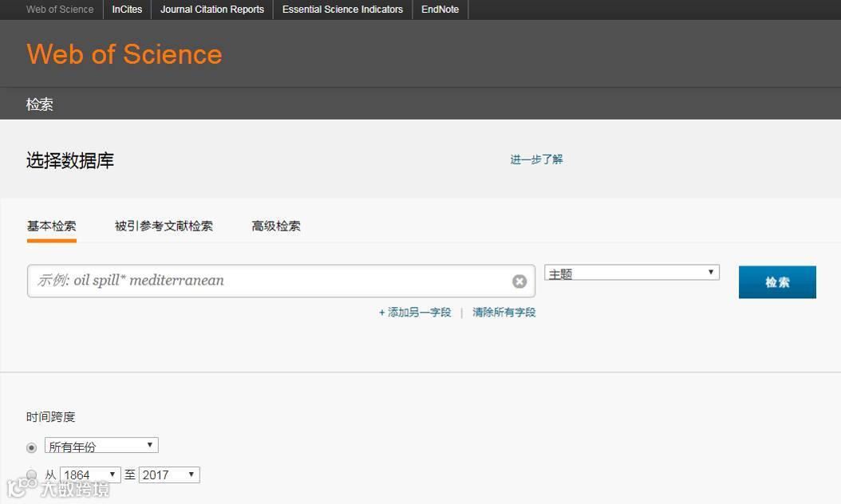Switch to the 高级检索 tab
Screen dimensions: 841x504
[x=276, y=226]
